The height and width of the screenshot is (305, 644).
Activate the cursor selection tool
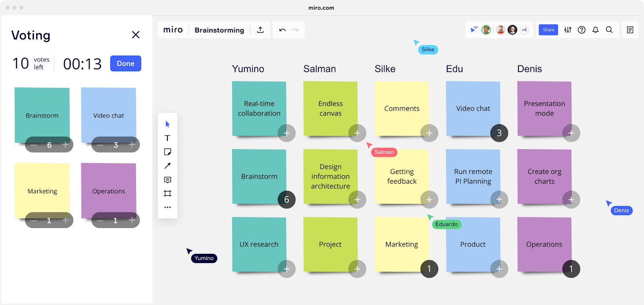tap(167, 124)
